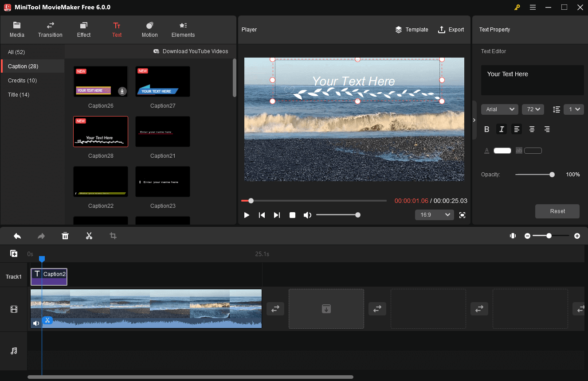588x381 pixels.
Task: Click the Export button
Action: click(451, 30)
